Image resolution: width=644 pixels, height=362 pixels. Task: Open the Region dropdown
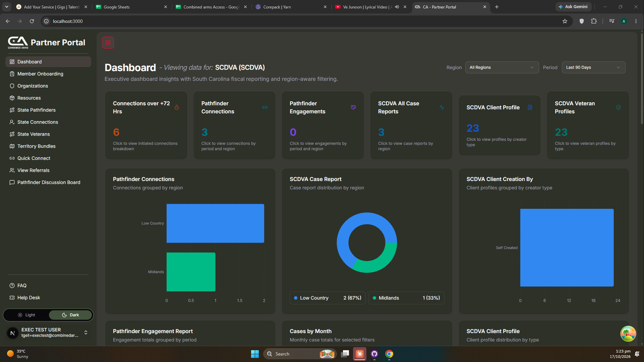(502, 68)
